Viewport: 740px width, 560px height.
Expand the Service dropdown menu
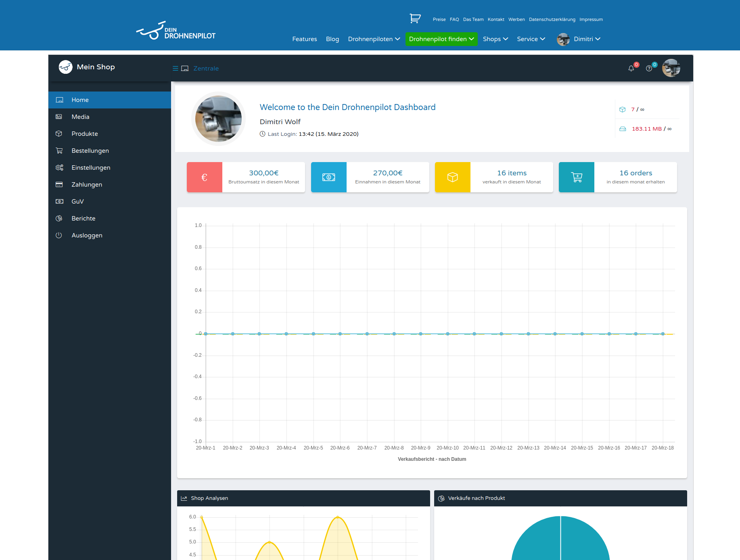(531, 39)
